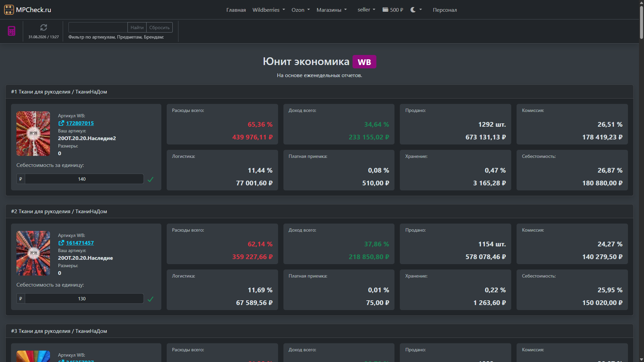
Task: Click product thumbnail for 20ОТ.20.20.Наследие2
Action: coord(33,133)
